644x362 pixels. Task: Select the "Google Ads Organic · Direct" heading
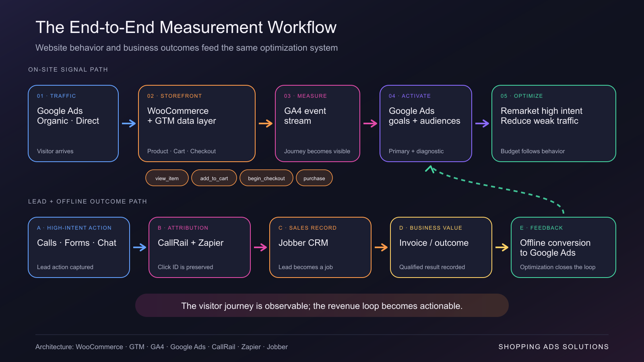pyautogui.click(x=68, y=116)
